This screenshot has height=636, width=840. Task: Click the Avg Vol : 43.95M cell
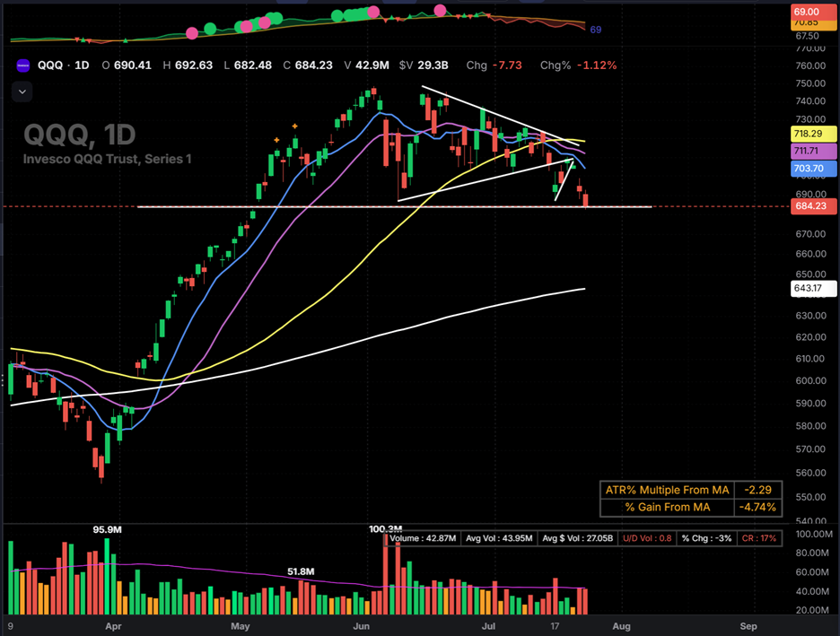pyautogui.click(x=499, y=538)
